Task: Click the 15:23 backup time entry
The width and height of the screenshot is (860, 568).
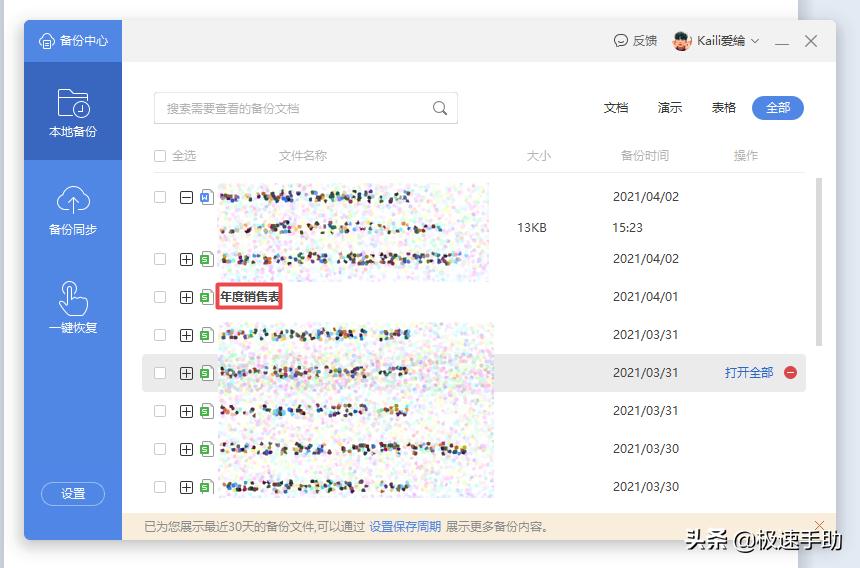Action: [x=627, y=228]
